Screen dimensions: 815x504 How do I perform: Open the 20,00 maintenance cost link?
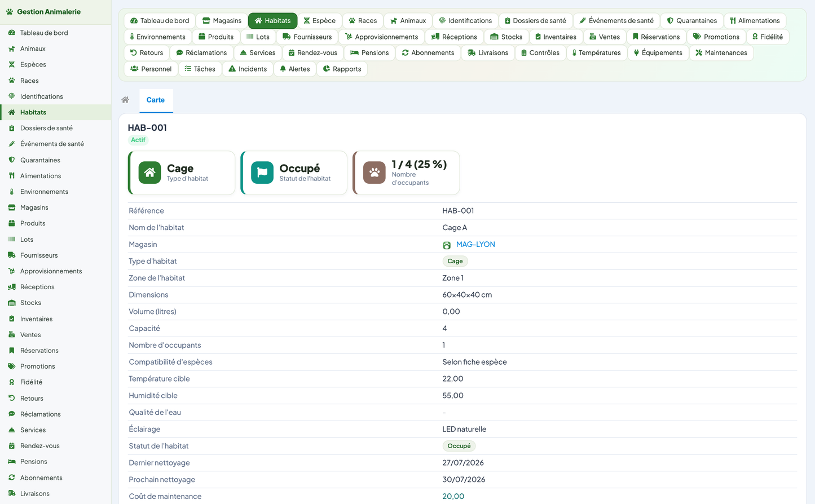click(x=453, y=496)
